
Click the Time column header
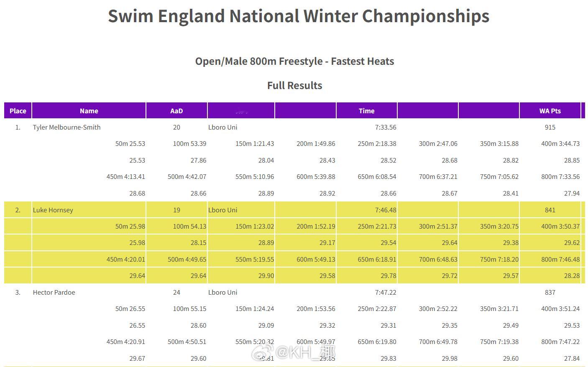[x=366, y=111]
